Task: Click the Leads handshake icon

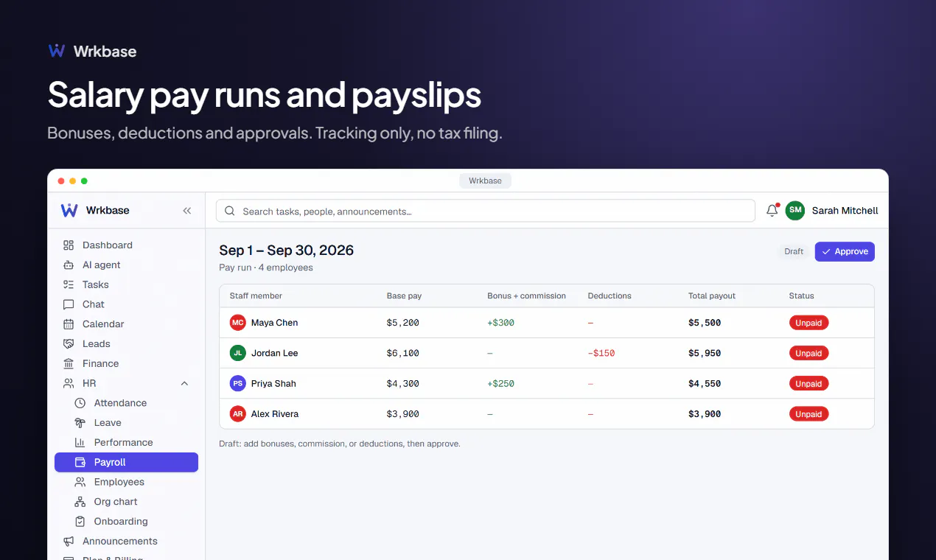Action: point(69,344)
